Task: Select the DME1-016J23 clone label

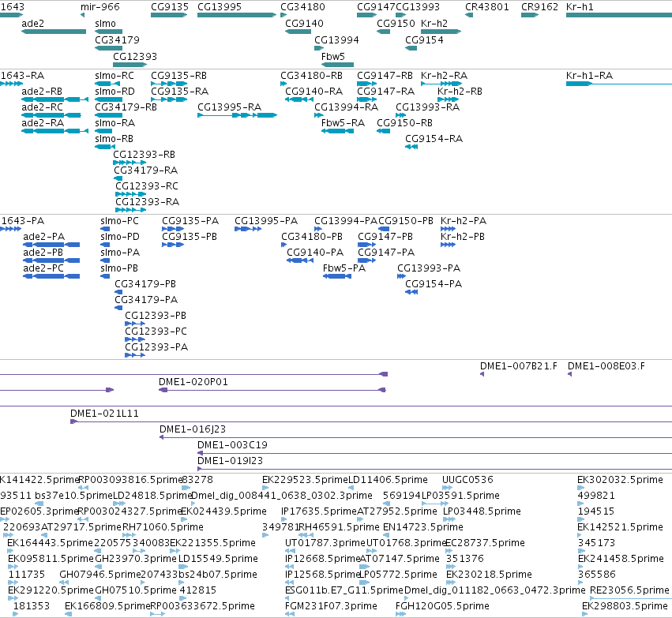Action: pos(193,429)
